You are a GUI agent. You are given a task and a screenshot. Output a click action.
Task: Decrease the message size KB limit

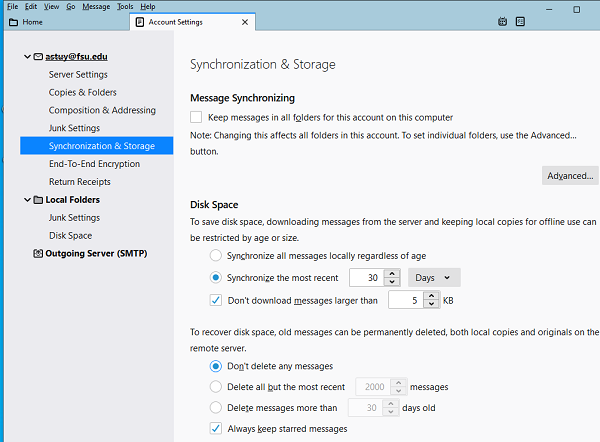click(432, 304)
